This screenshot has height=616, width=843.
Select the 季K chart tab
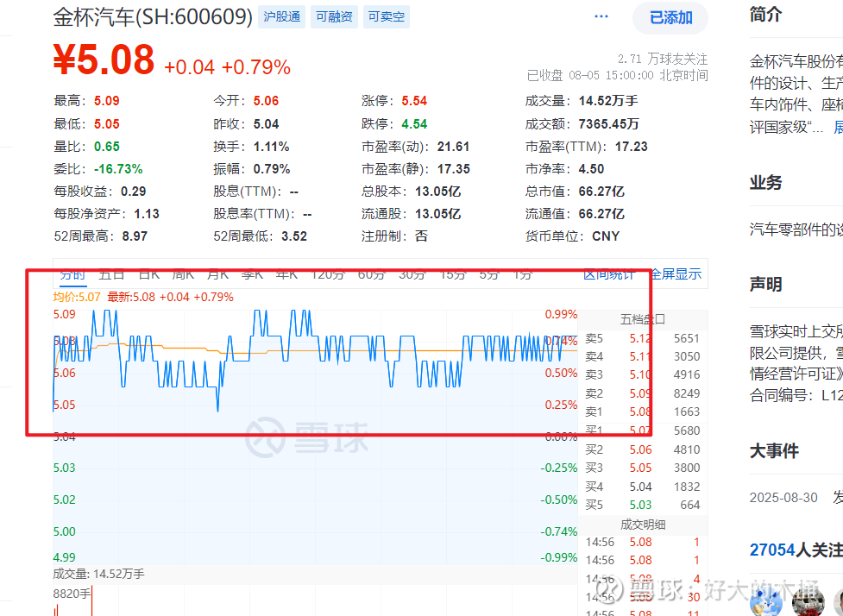pyautogui.click(x=252, y=274)
